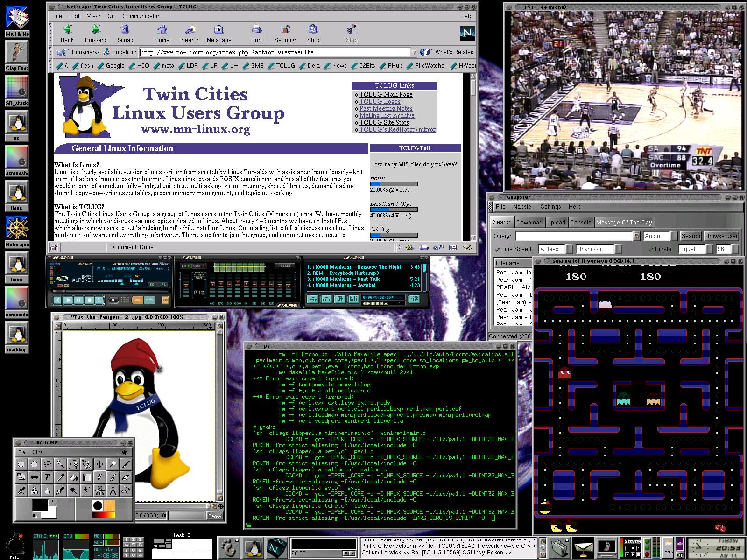Open the Netscape Security icon

tap(285, 34)
